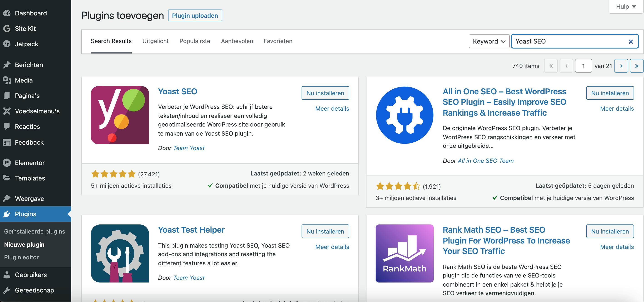644x302 pixels.
Task: Open Geïnstalleerde plugins submenu item
Action: coord(35,231)
